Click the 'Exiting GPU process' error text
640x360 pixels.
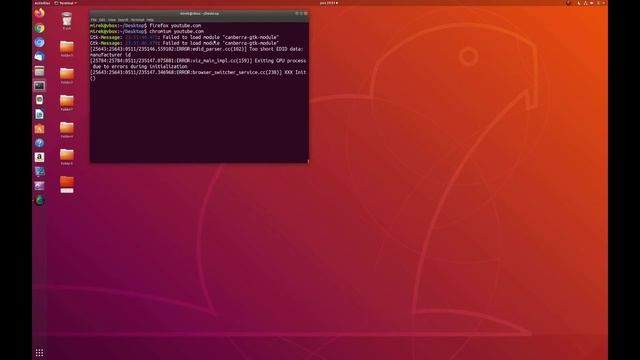point(280,60)
